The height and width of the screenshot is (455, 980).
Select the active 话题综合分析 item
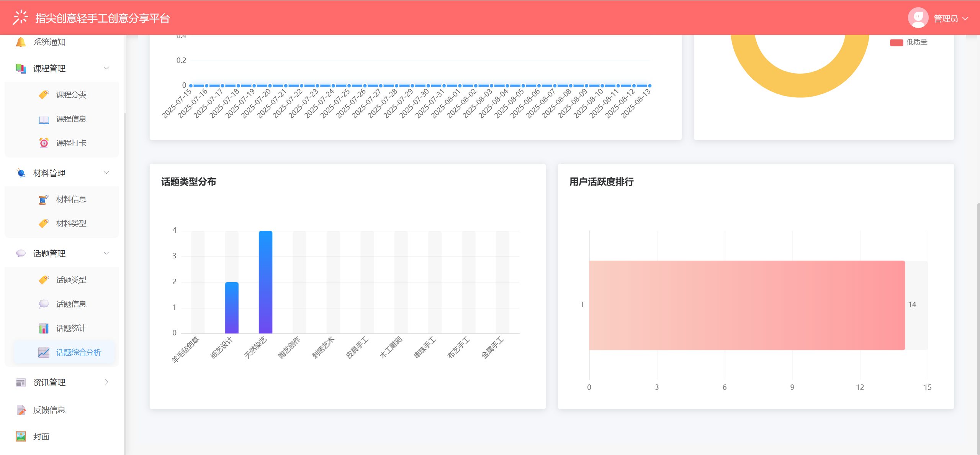64,352
